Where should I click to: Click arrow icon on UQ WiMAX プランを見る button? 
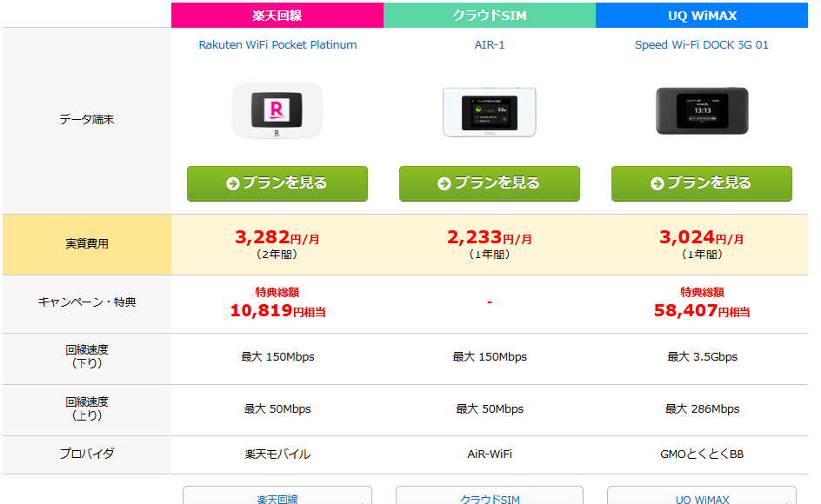click(657, 183)
